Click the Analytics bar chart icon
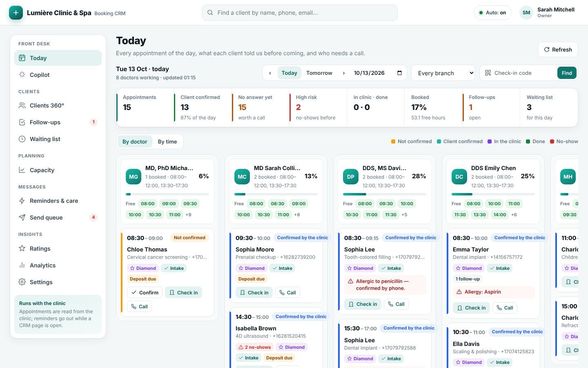This screenshot has height=368, width=588. pos(22,265)
